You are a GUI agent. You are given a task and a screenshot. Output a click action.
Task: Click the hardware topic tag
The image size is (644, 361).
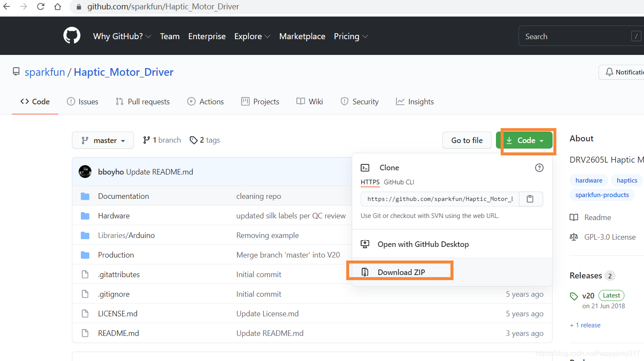point(589,180)
